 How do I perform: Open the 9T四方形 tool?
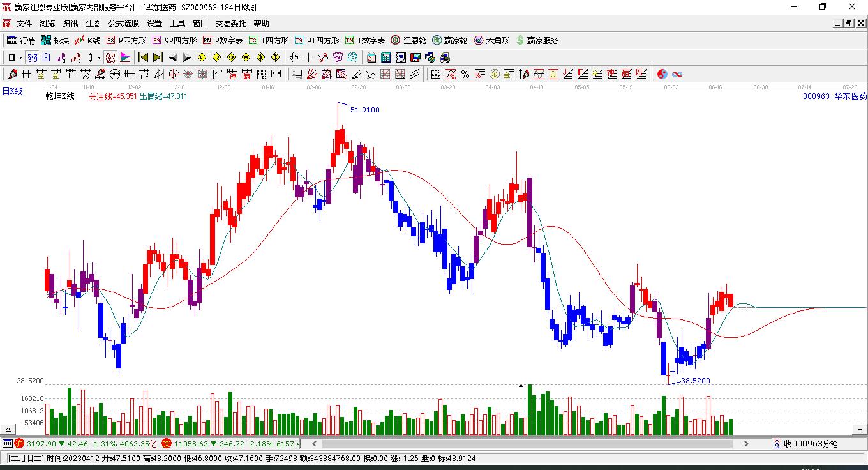coord(317,40)
